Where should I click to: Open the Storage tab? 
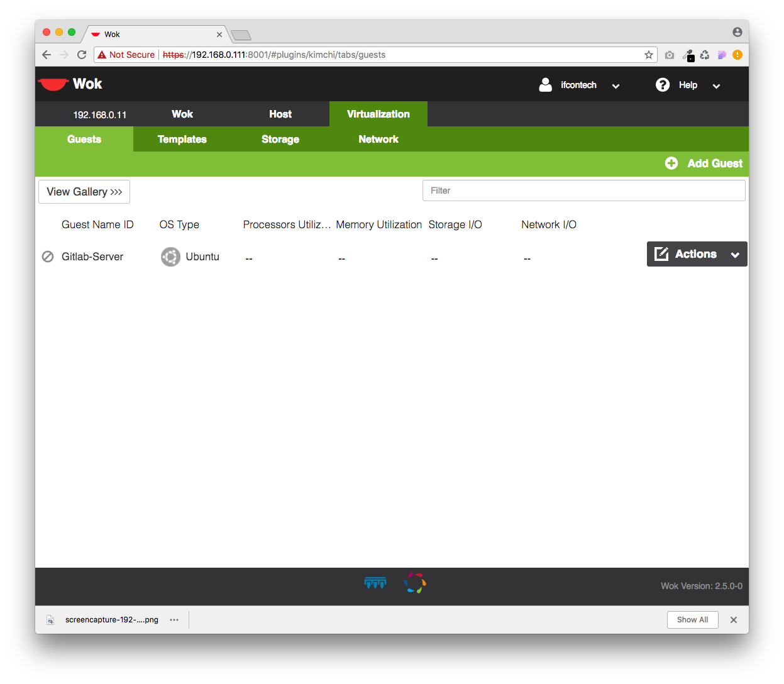click(x=280, y=139)
